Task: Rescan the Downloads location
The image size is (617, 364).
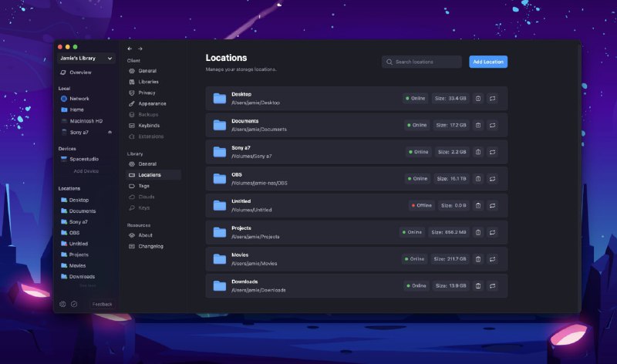Action: (493, 285)
